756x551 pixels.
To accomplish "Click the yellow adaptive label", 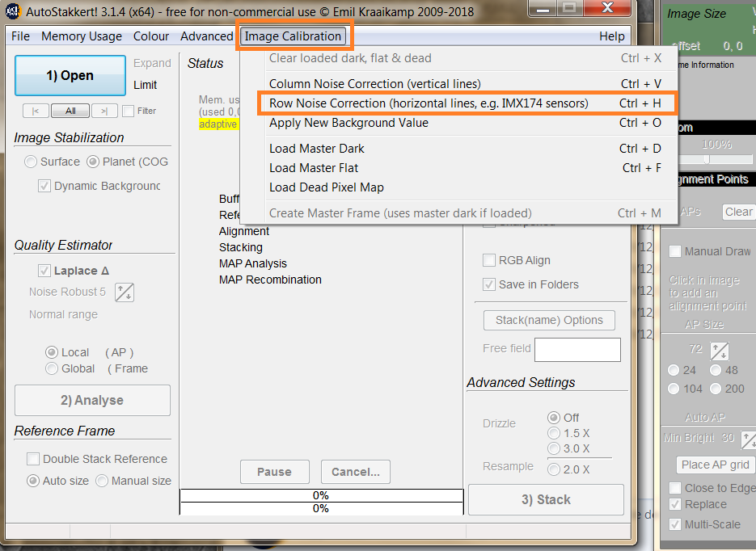I will [x=218, y=124].
